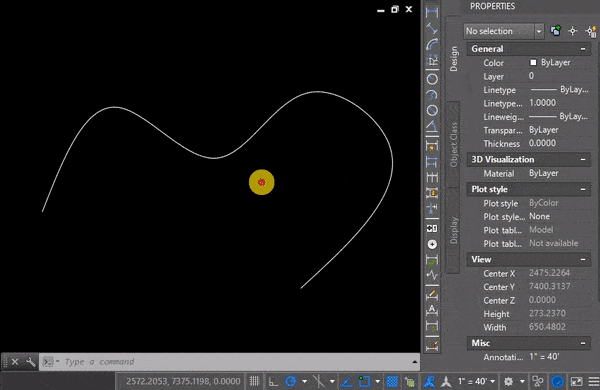600x390 pixels.
Task: Click the Annotation scale 1" = 40' property
Action: (x=544, y=357)
